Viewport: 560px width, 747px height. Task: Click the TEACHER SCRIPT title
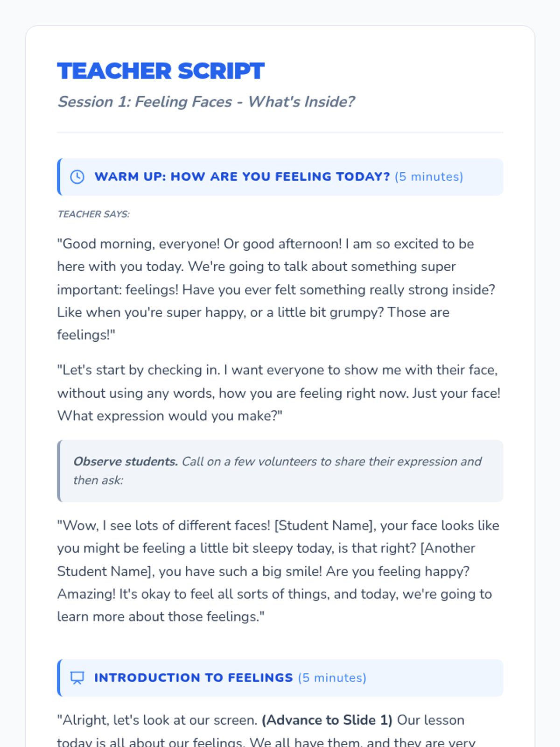pos(161,71)
